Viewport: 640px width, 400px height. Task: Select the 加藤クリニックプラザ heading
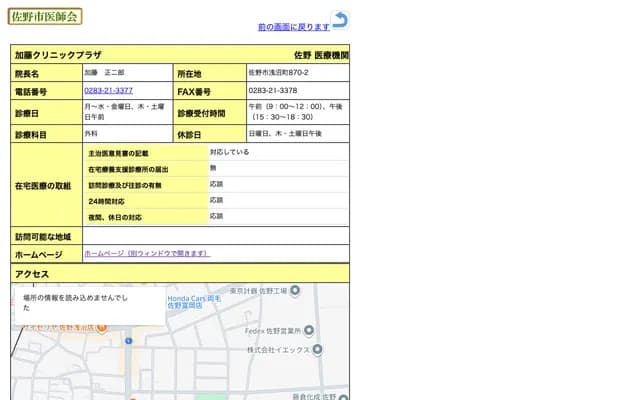(x=58, y=55)
